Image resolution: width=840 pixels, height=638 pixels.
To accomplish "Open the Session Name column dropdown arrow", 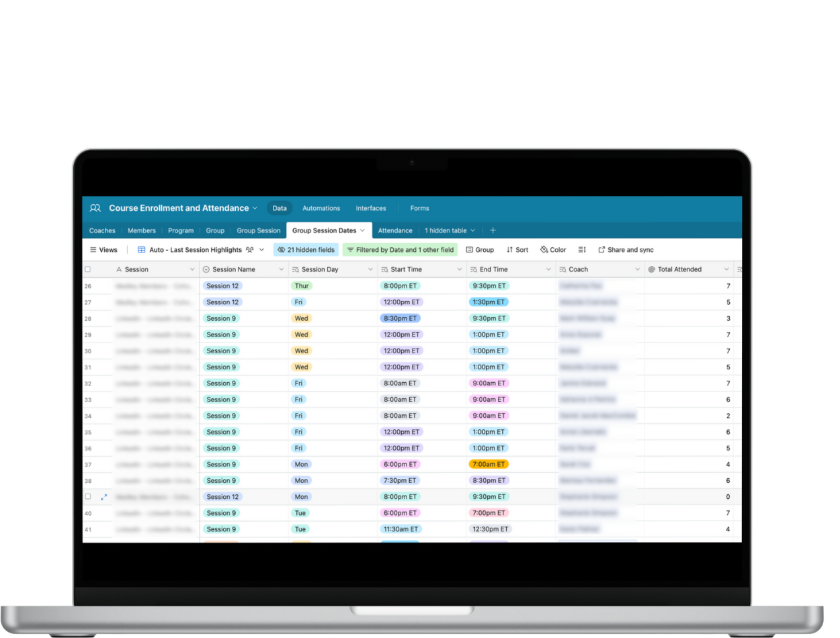I will coord(282,269).
